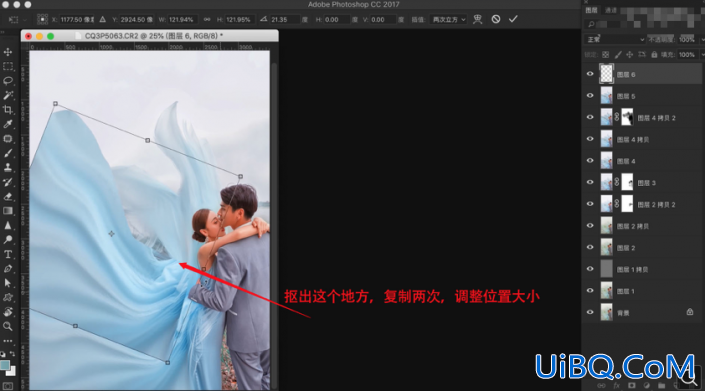Toggle lock image pixels brush icon
705x391 pixels.
pos(618,54)
